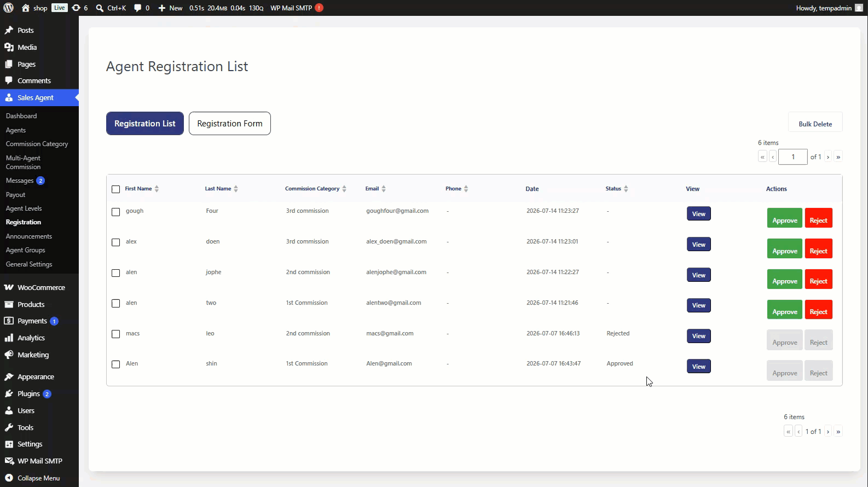Image resolution: width=868 pixels, height=487 pixels.
Task: Click the WooCommerce sidebar icon
Action: coord(9,287)
